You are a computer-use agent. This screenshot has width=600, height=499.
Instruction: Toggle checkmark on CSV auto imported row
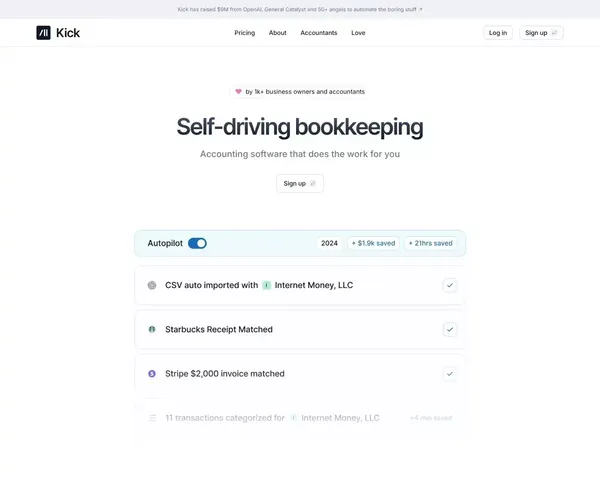tap(450, 285)
